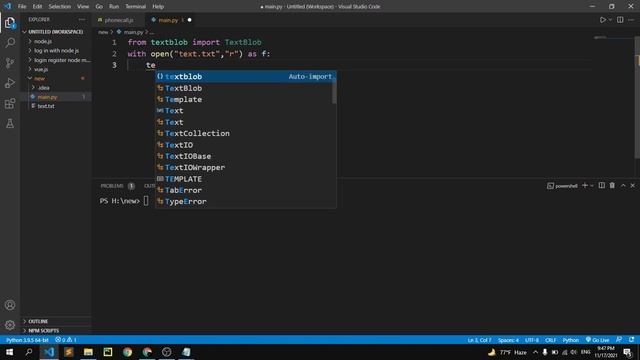Run Python file with play button

click(602, 20)
